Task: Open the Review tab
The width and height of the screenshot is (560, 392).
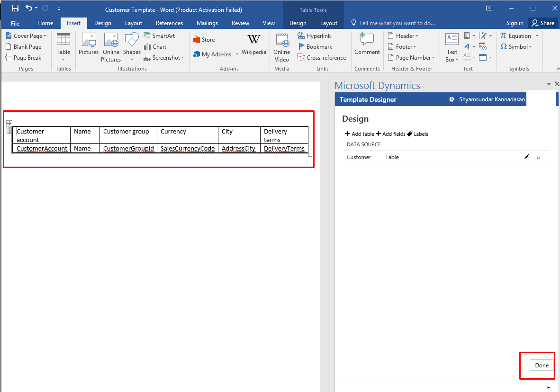Action: (240, 23)
